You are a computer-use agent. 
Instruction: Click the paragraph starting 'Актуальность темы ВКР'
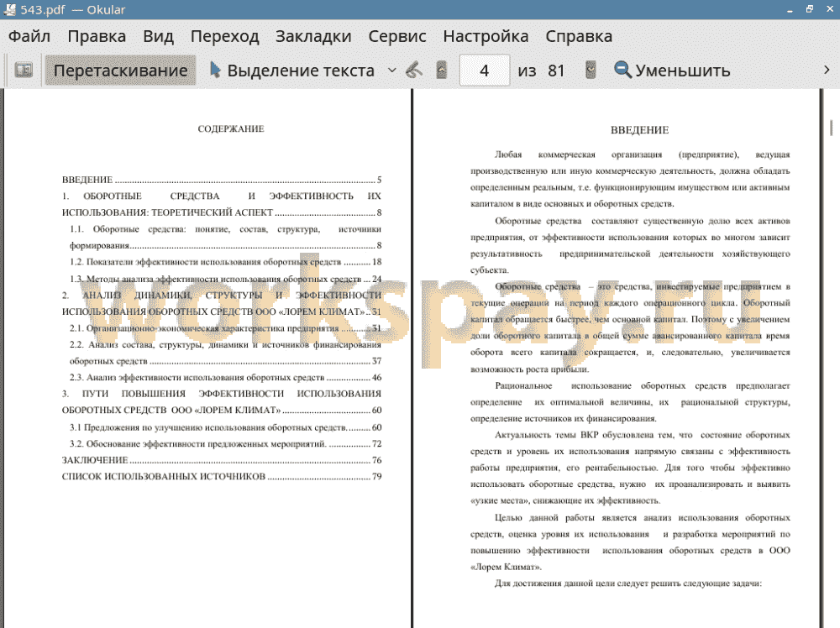(630, 468)
